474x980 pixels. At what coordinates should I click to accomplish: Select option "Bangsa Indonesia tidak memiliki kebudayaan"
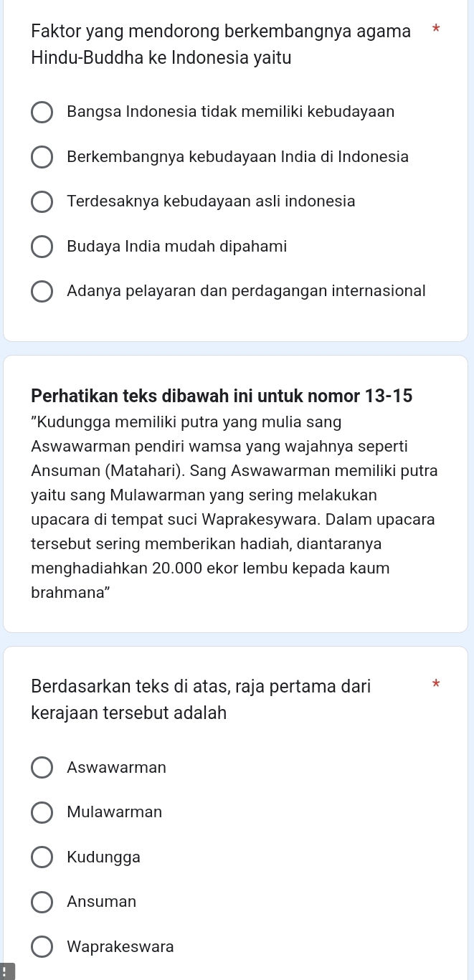[x=42, y=113]
